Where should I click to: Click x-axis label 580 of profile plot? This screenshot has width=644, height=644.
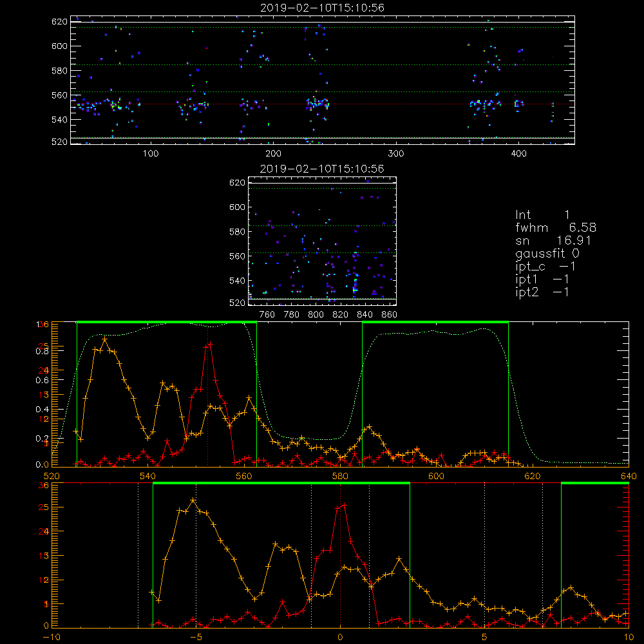pyautogui.click(x=340, y=476)
